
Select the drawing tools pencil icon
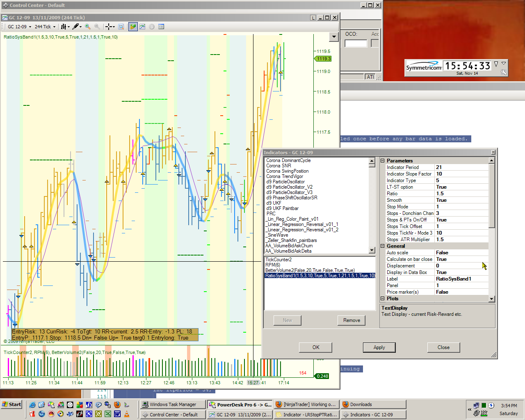point(76,27)
